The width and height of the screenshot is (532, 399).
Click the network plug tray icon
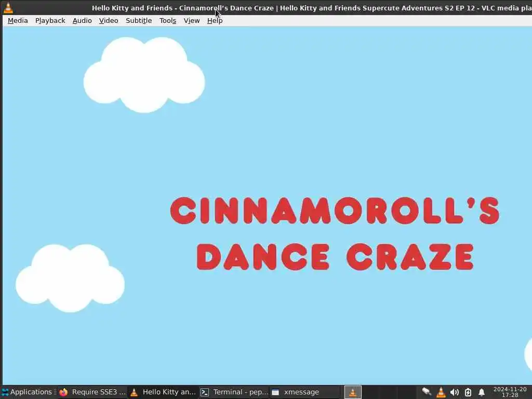point(427,392)
